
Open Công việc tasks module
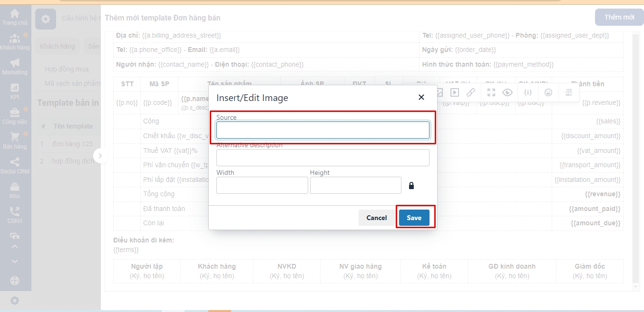[x=15, y=116]
